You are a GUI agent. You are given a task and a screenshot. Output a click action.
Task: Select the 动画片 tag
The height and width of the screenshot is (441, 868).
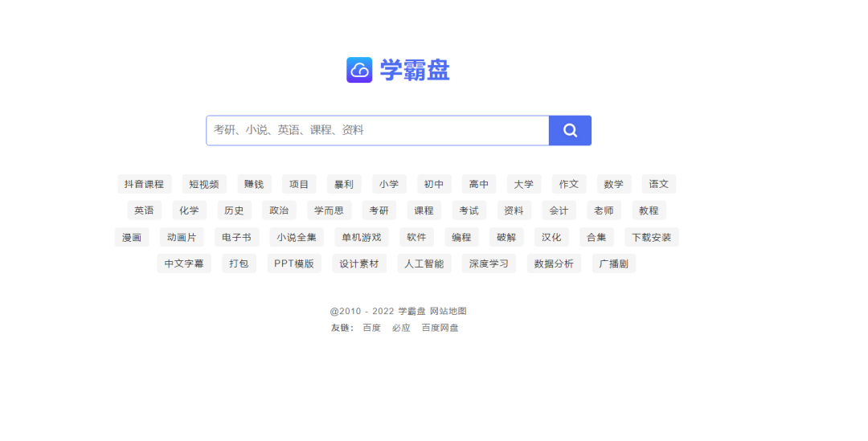(182, 238)
